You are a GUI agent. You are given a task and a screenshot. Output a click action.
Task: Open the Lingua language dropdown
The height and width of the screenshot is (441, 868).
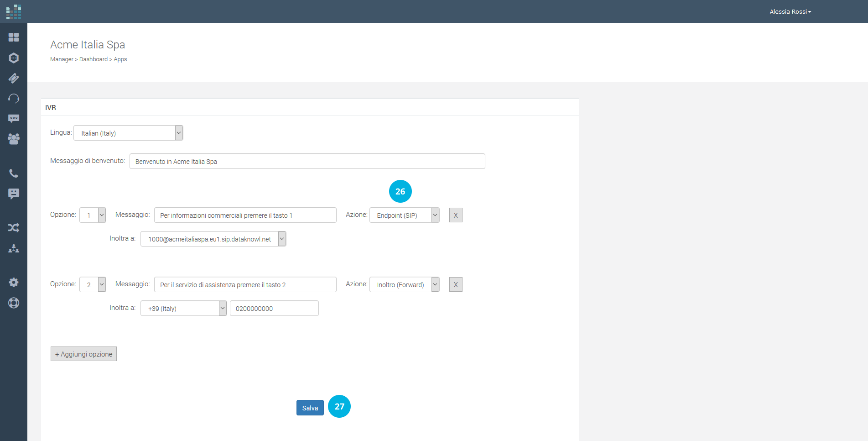(x=128, y=133)
